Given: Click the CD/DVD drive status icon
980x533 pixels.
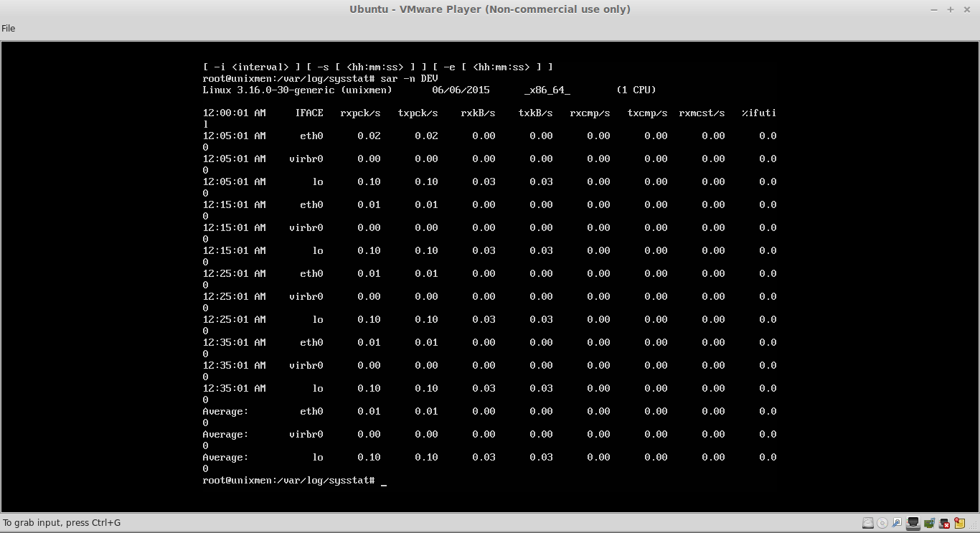Looking at the screenshot, I should 882,523.
